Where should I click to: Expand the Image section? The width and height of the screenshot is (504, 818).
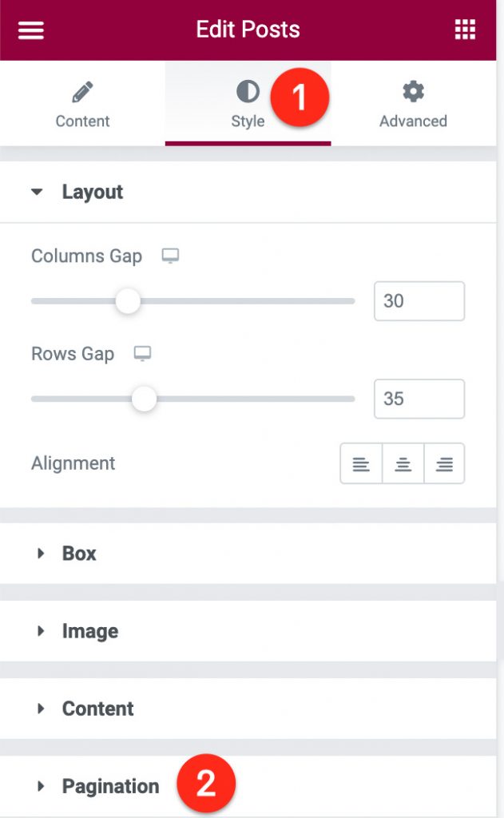[248, 631]
